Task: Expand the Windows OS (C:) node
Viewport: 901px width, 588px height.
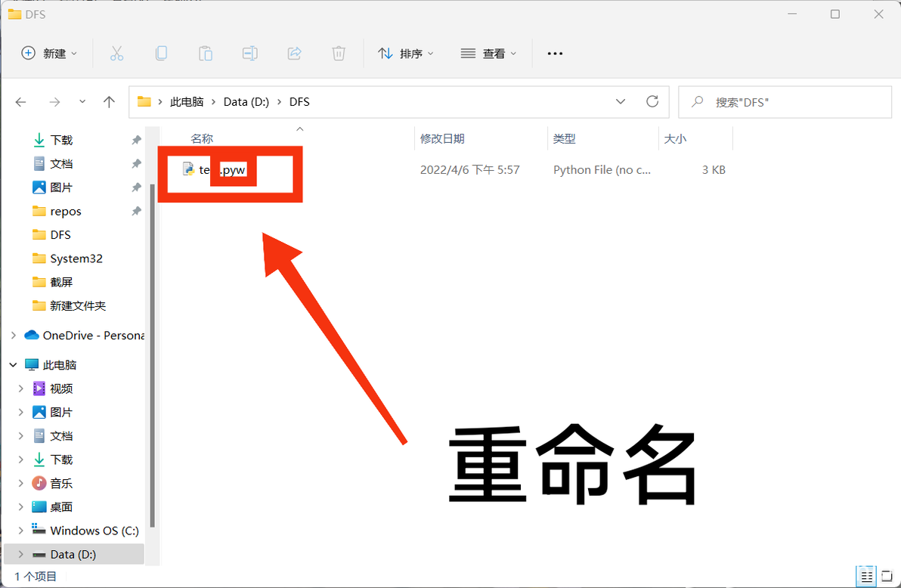Action: 20,530
